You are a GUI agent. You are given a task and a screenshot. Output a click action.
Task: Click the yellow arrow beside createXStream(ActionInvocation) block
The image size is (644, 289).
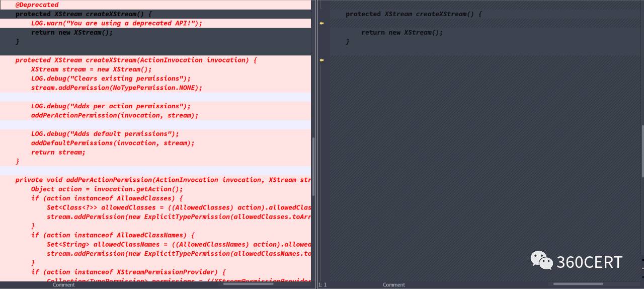click(x=321, y=60)
